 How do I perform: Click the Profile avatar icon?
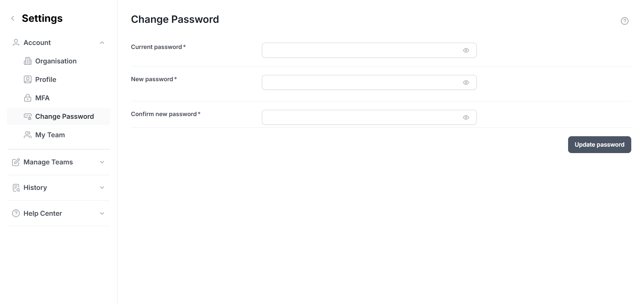(28, 80)
